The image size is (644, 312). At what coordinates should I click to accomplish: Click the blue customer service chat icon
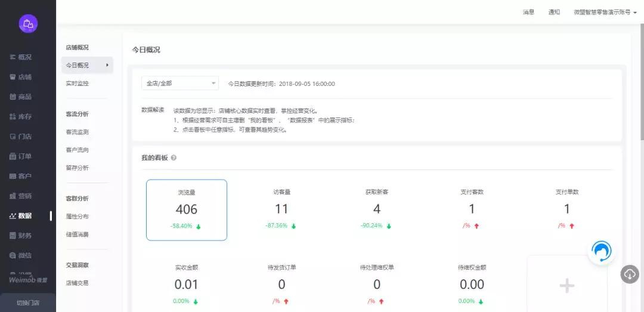(x=601, y=252)
